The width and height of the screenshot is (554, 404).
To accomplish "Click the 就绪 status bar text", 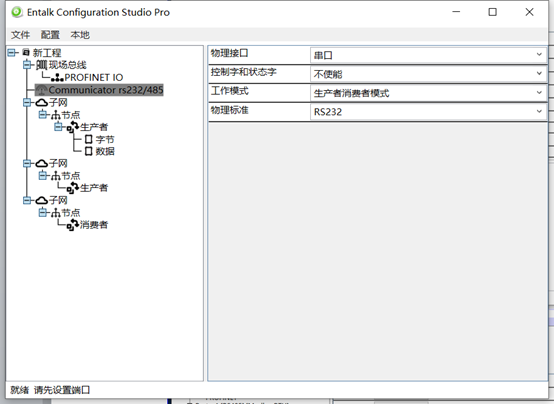I will 19,390.
